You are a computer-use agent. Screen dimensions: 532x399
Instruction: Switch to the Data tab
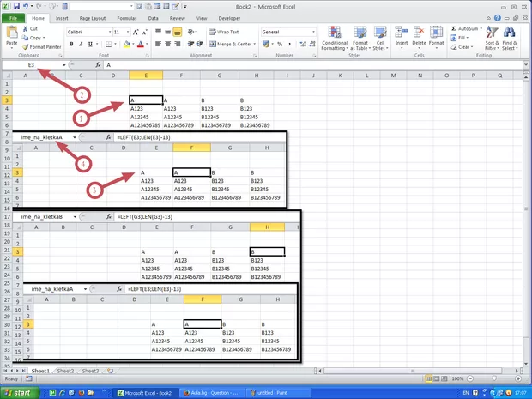(x=153, y=18)
